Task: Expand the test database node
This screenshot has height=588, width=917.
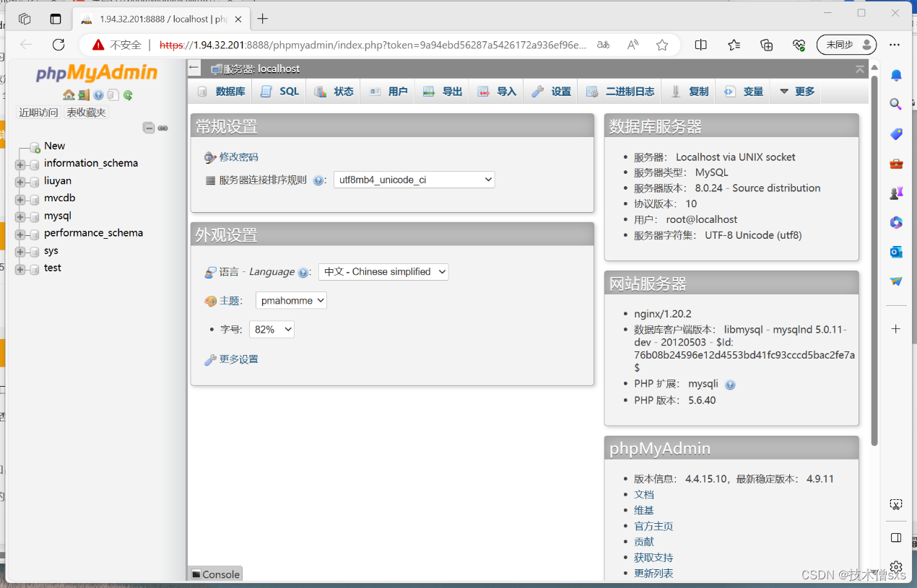Action: (20, 269)
